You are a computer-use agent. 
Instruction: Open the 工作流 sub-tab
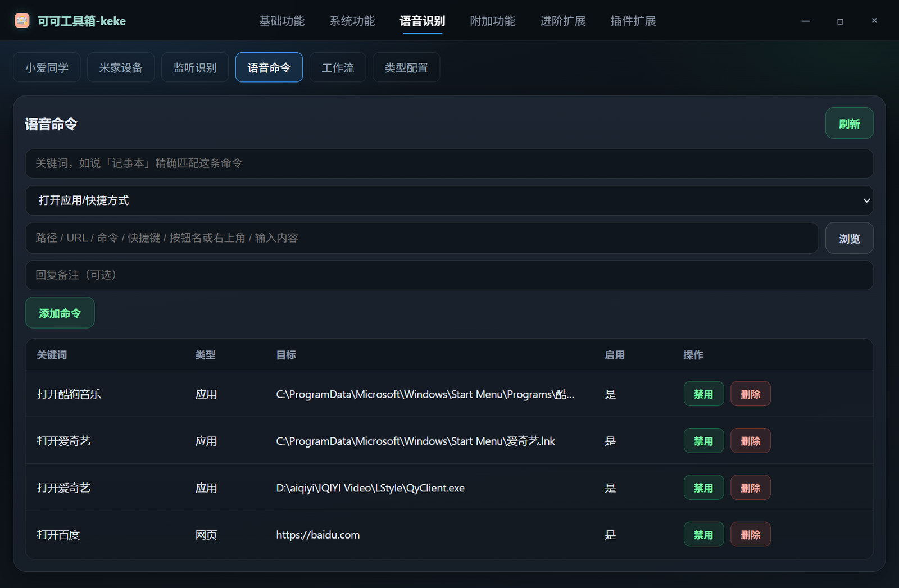pyautogui.click(x=338, y=67)
